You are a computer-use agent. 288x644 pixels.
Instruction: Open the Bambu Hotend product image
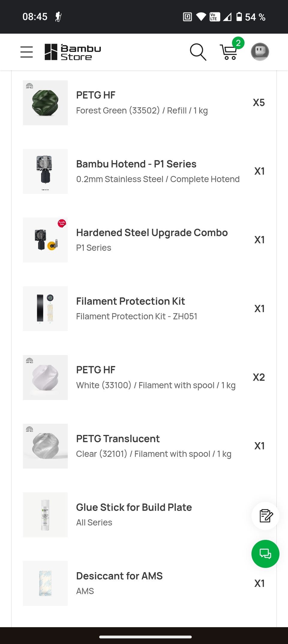[x=45, y=172]
